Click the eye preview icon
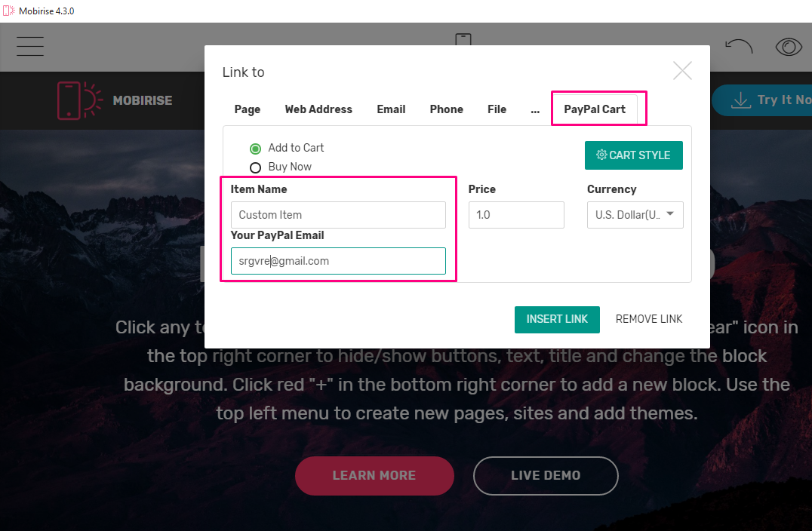The image size is (812, 531). [x=789, y=47]
